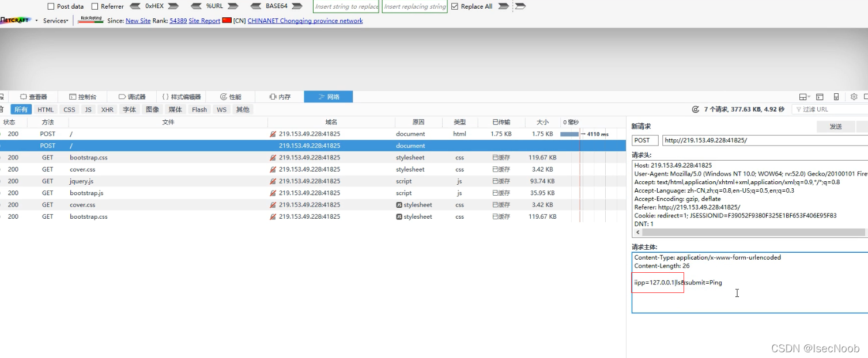
Task: Filter requests by HTML
Action: pos(46,109)
